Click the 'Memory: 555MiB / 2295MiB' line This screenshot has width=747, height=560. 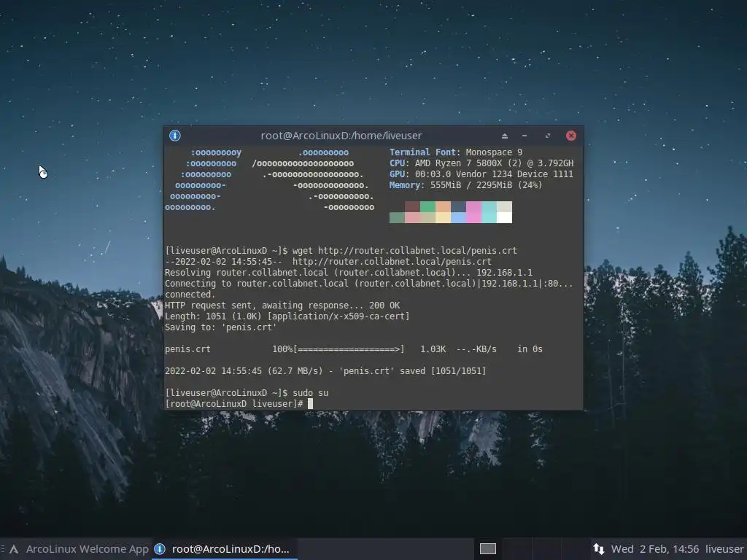(465, 185)
